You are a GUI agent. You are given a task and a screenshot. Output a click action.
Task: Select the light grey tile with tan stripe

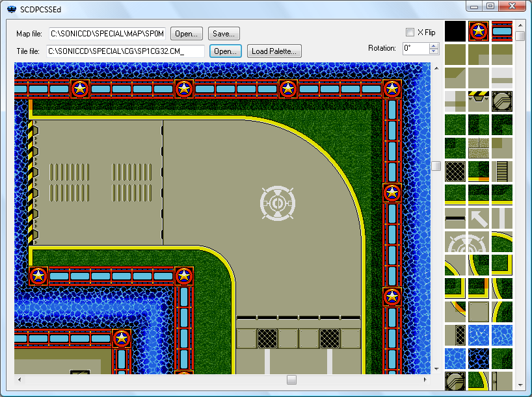[502, 78]
